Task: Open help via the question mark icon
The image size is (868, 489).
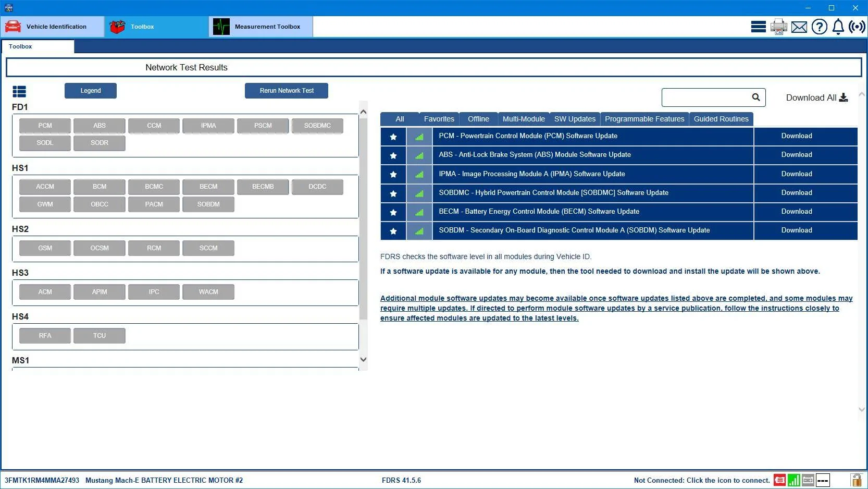Action: coord(819,27)
